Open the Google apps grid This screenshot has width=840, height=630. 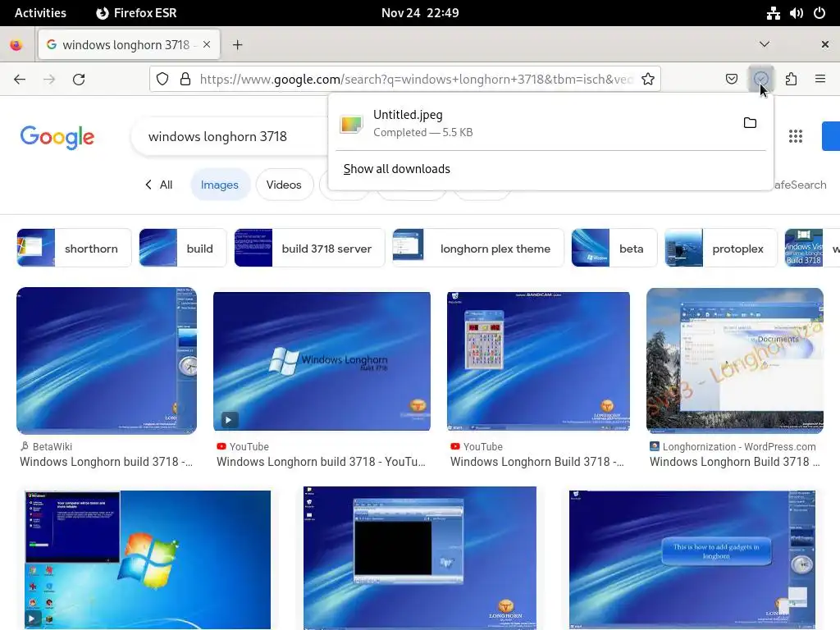[x=796, y=136]
